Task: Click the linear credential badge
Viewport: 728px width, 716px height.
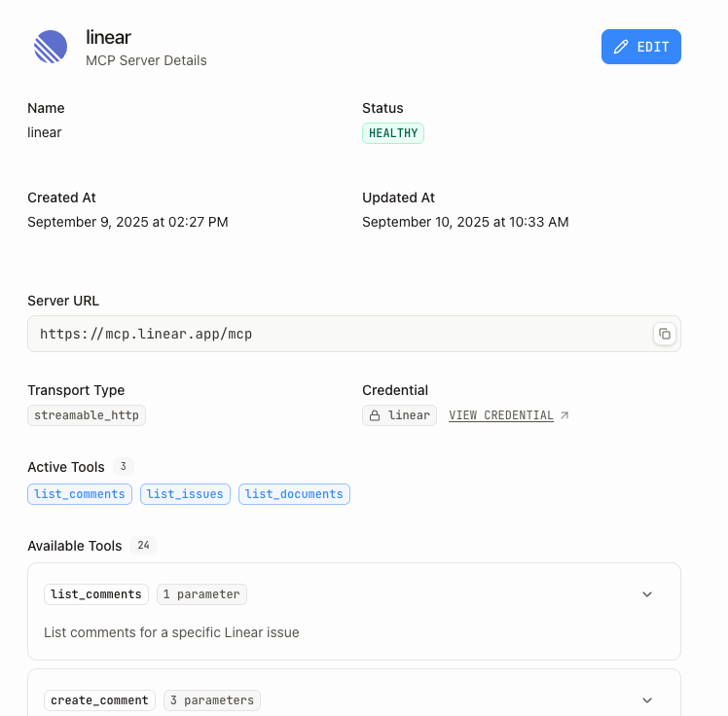Action: pos(399,415)
